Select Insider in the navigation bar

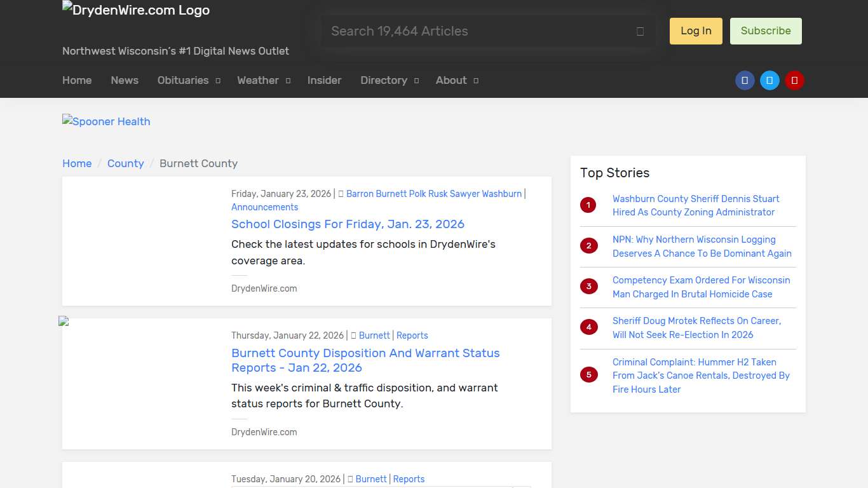pyautogui.click(x=324, y=81)
